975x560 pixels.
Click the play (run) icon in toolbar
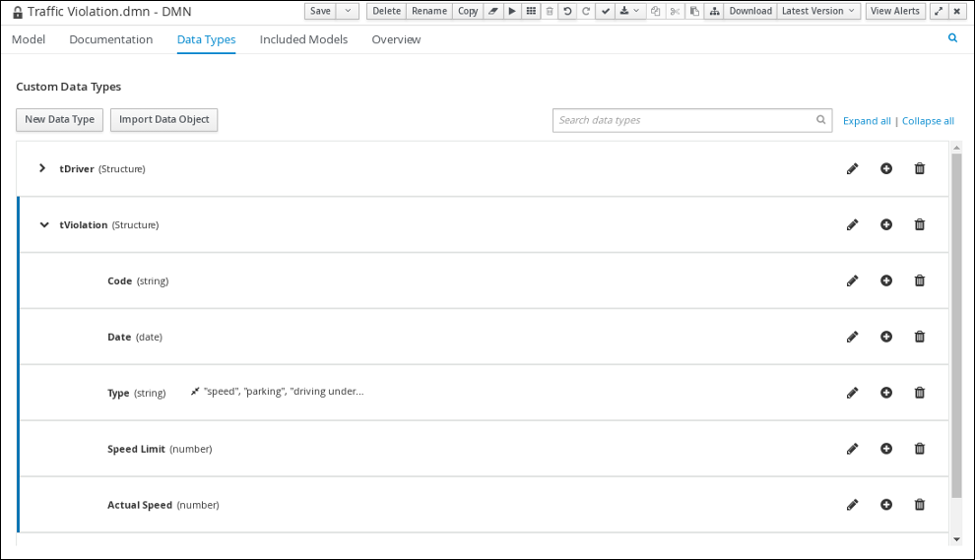(x=512, y=11)
